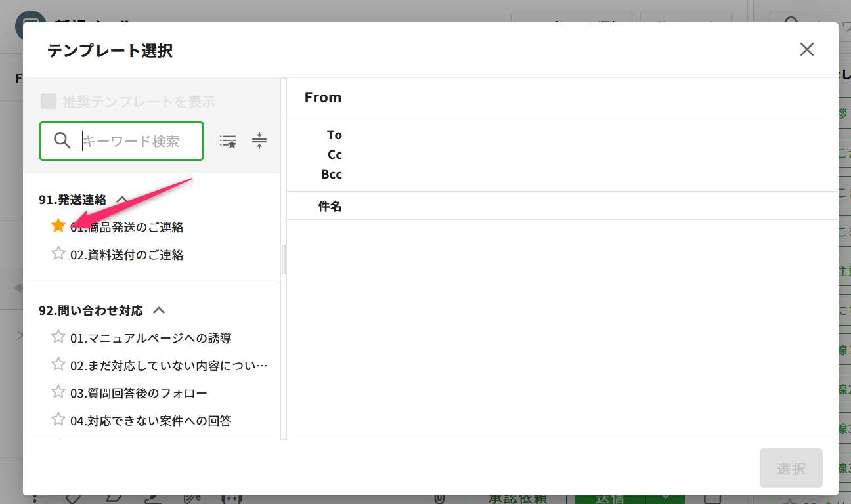Collapse the 91.発送連絡 group
This screenshot has height=504, width=851.
[121, 199]
